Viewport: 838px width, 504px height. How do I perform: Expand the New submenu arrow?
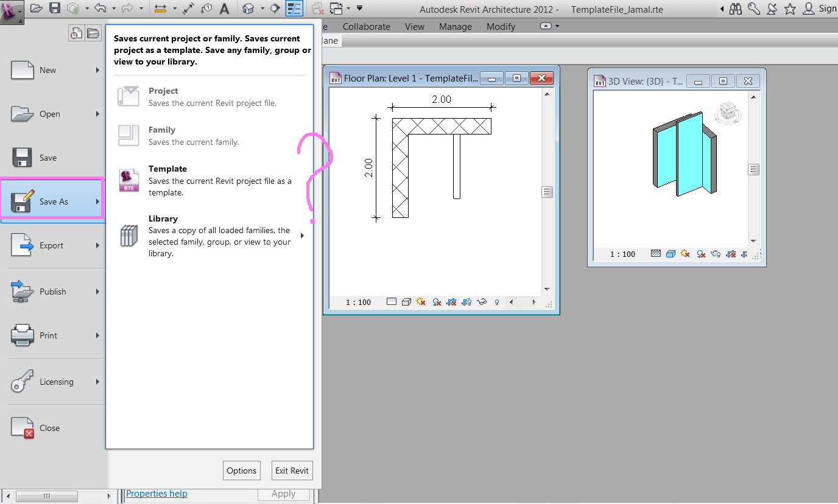coord(97,71)
